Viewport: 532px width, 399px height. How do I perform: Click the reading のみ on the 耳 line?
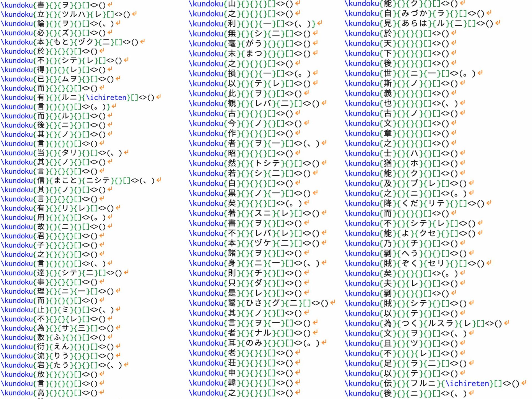254,343
